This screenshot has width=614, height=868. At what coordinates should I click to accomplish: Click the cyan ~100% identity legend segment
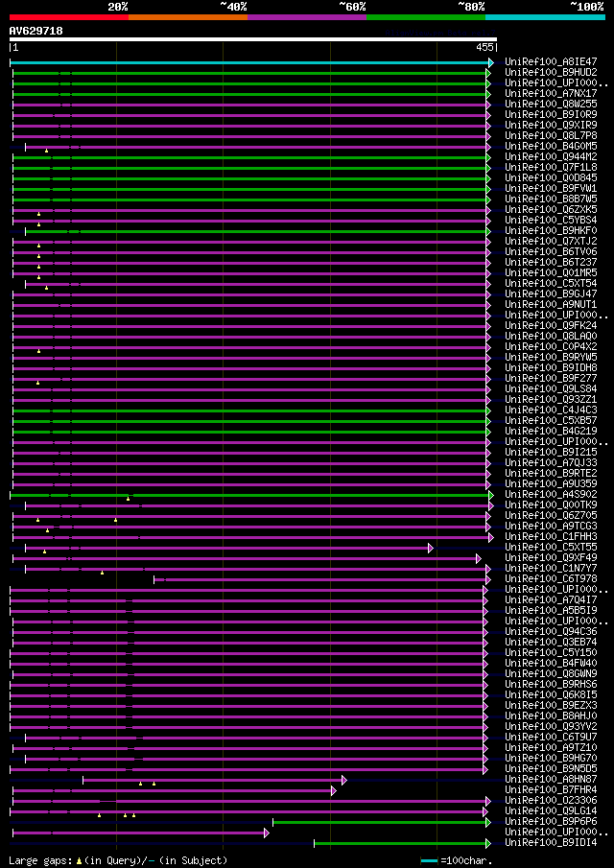[x=545, y=17]
